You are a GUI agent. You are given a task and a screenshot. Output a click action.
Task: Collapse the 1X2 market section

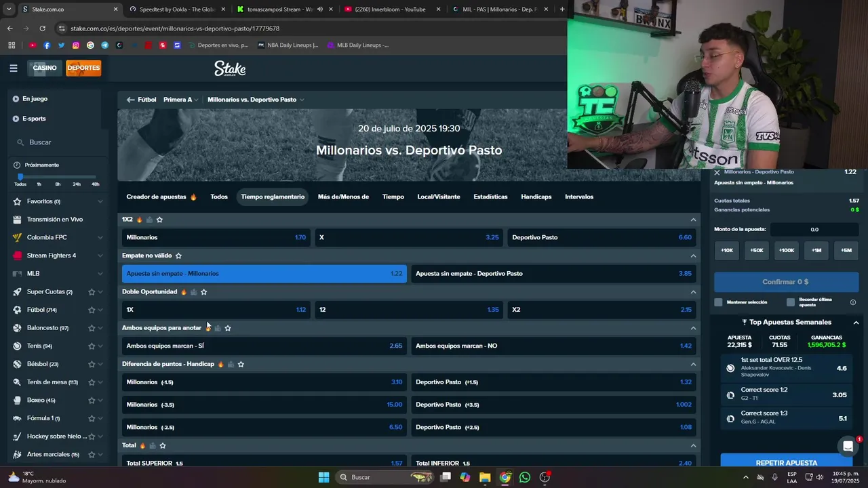point(693,220)
